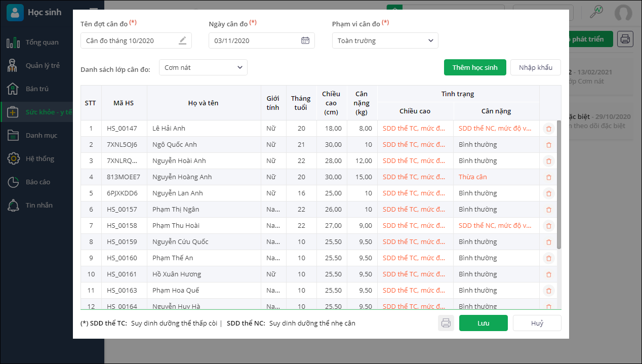Click name Phạm Thu Hoài
The image size is (642, 364).
pyautogui.click(x=176, y=226)
